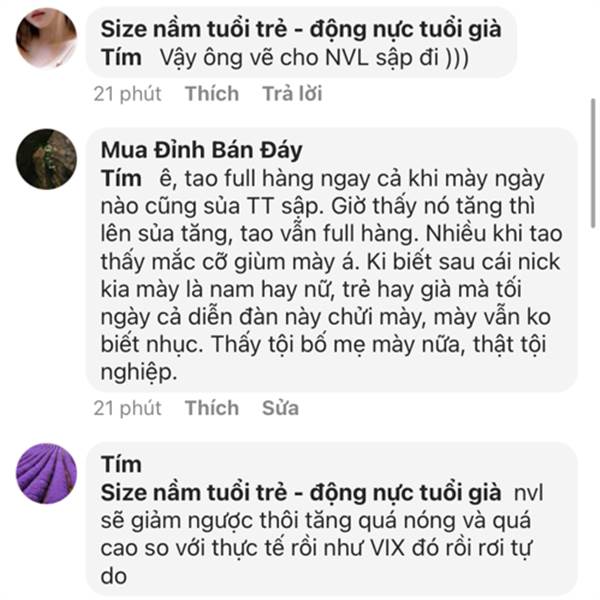Click '21 phút' timestamp under first comment
The image size is (600, 600).
(128, 94)
